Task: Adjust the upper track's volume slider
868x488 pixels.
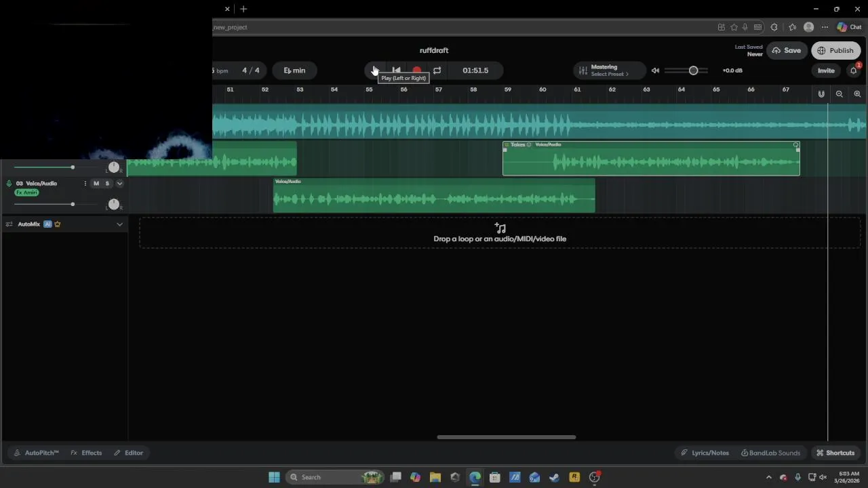Action: pos(73,167)
